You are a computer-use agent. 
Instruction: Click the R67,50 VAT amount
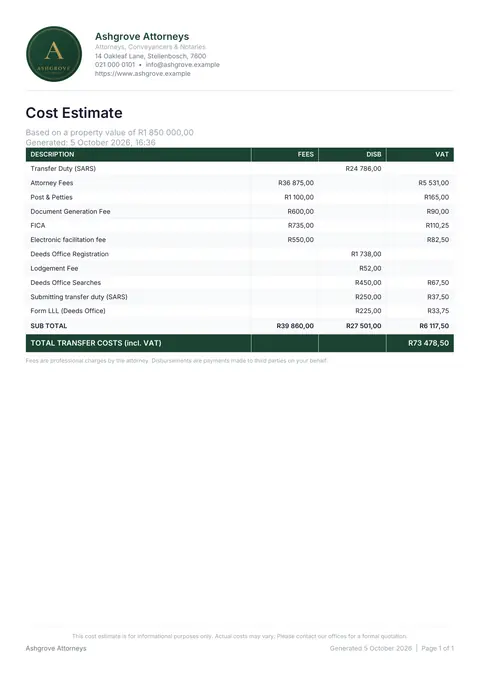coord(438,282)
